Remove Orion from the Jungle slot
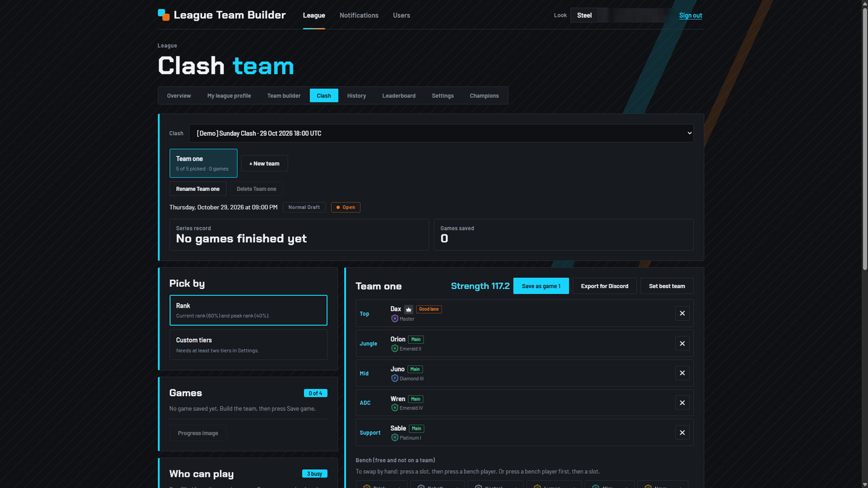The width and height of the screenshot is (868, 488). click(682, 344)
